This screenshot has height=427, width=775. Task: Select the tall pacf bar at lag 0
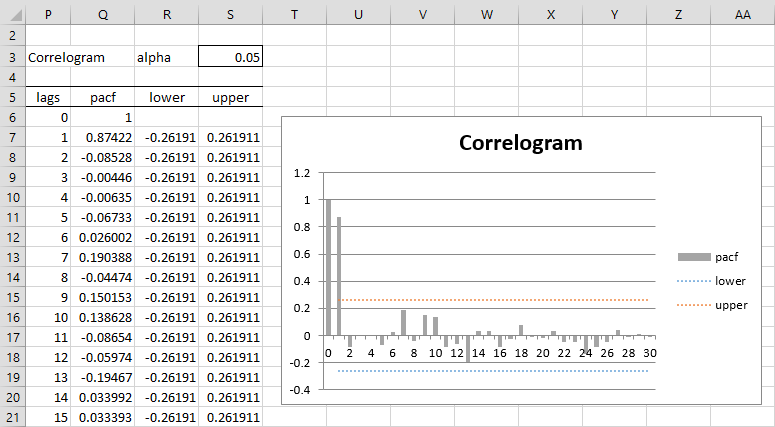328,267
